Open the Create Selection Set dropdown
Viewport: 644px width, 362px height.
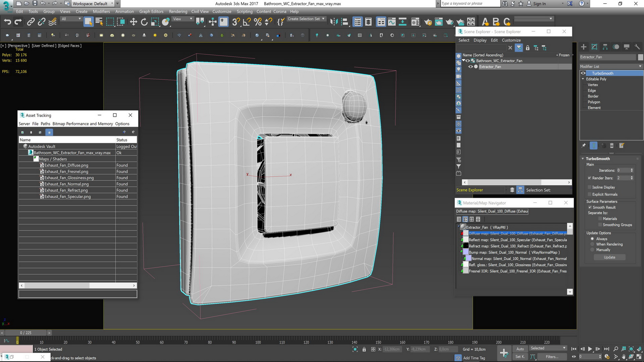coord(306,19)
